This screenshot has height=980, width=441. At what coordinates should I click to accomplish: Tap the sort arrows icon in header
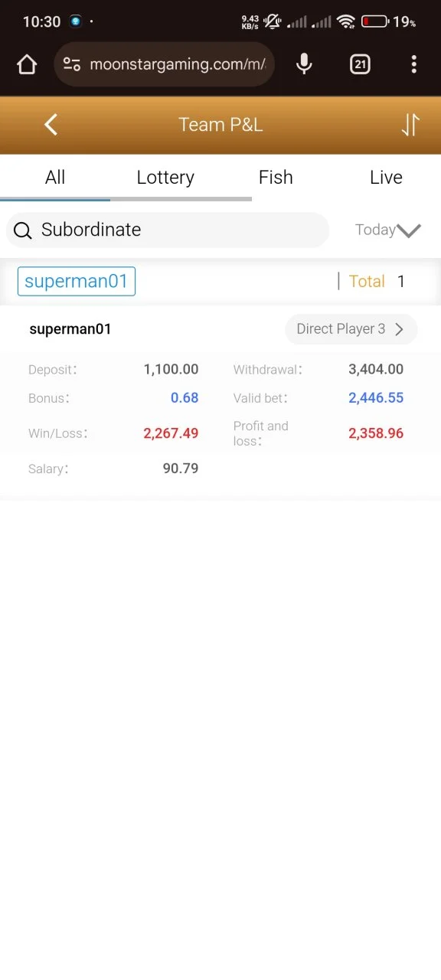pos(410,125)
